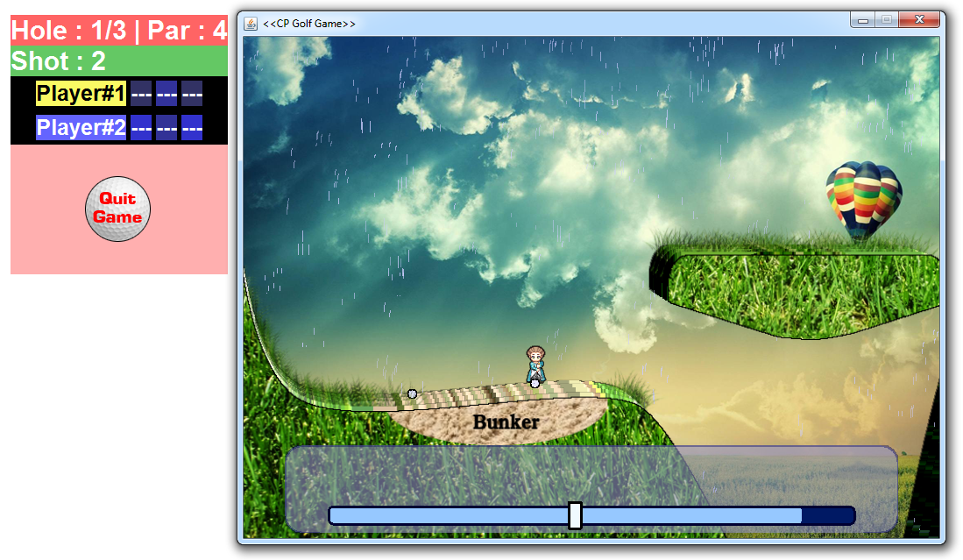Click the golf ball at the golfer's feet
The width and height of the screenshot is (963, 560).
pyautogui.click(x=535, y=383)
